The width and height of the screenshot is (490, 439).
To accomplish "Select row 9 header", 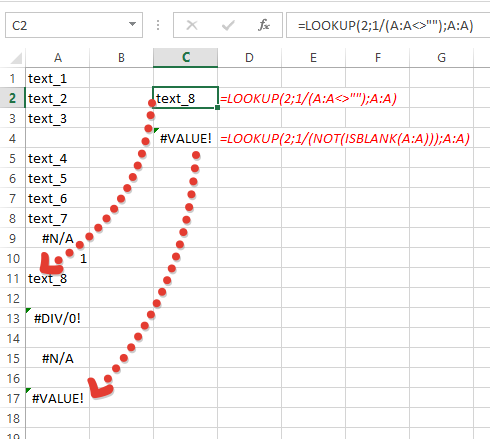I will pyautogui.click(x=13, y=238).
